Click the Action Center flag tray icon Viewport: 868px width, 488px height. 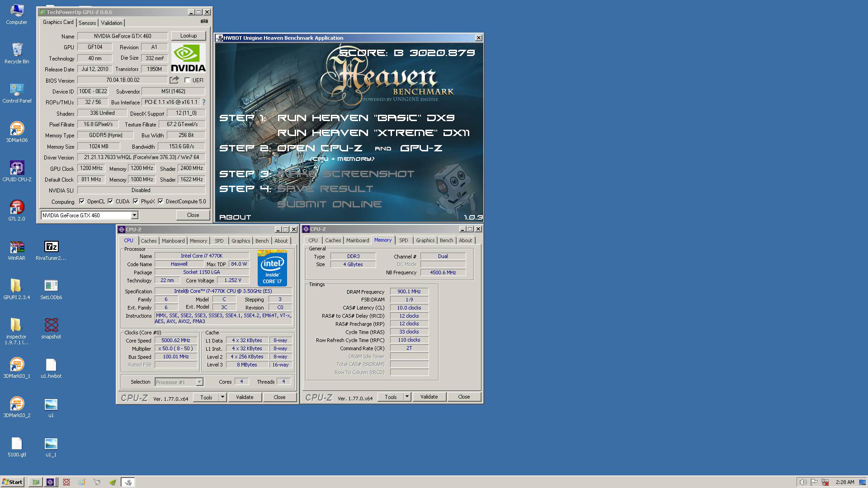click(814, 482)
